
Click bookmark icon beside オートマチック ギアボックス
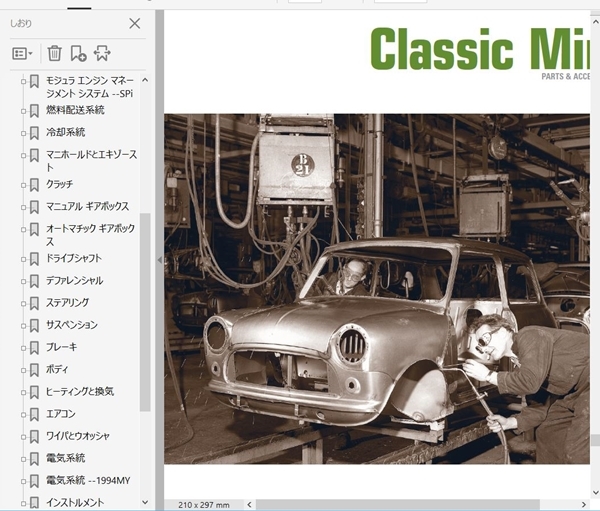(x=34, y=230)
